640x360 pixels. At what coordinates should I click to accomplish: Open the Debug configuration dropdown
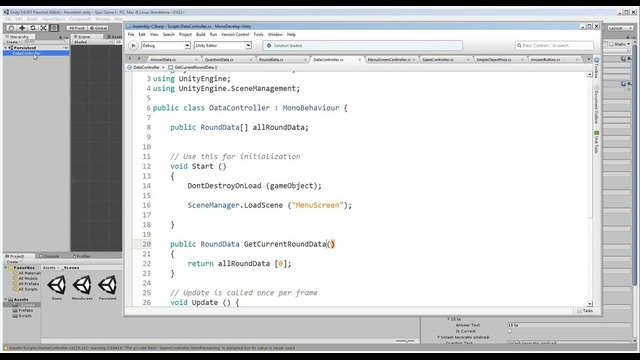[166, 46]
